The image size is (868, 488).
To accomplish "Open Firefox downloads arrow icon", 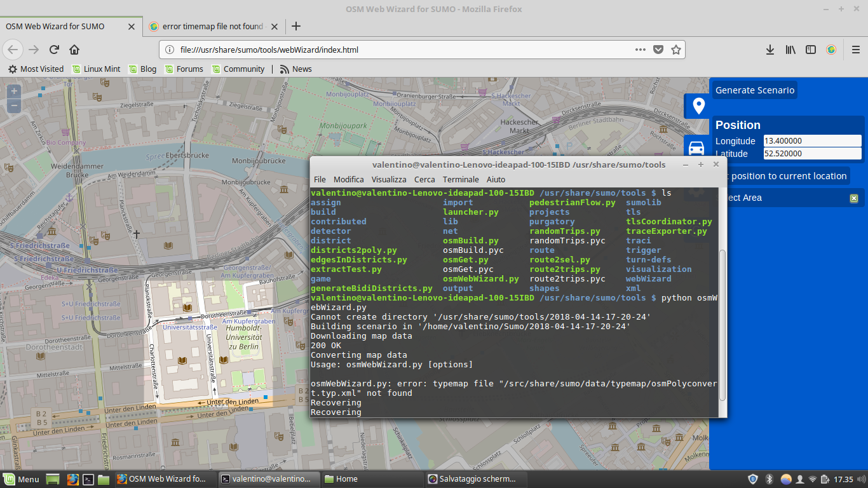I will point(770,50).
